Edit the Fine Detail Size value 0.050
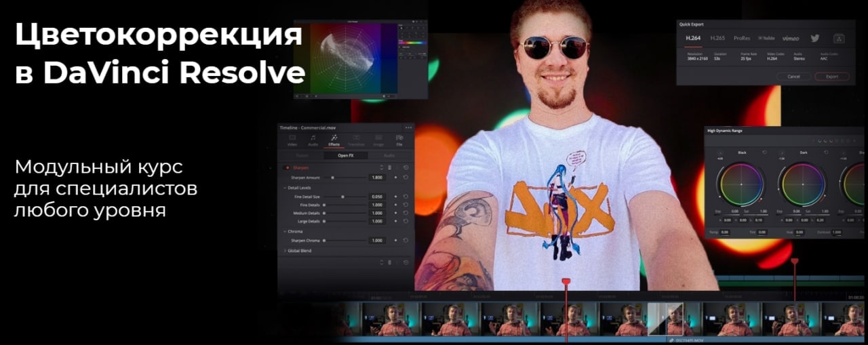The image size is (868, 345). pos(377,197)
